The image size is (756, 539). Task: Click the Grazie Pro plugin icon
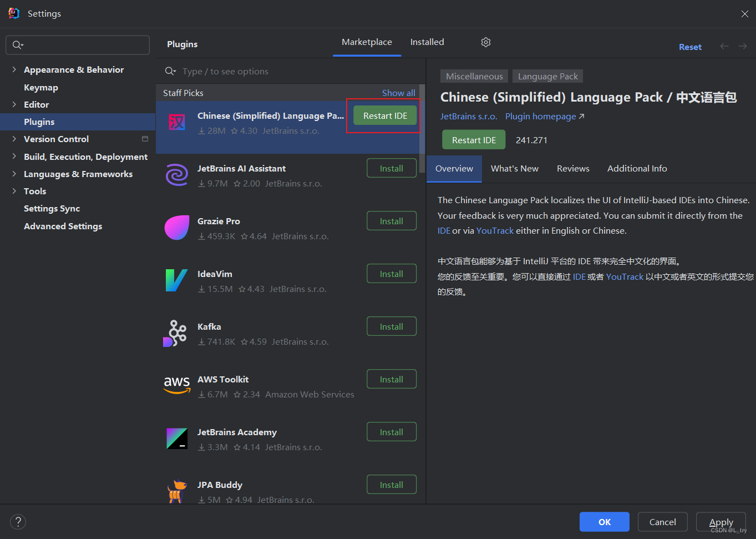pos(177,228)
